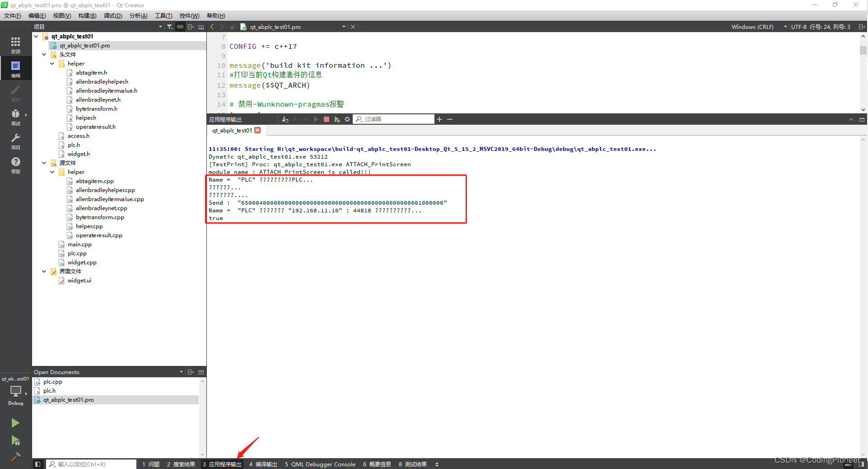Show the 6 概要信息 general messages pane

377,464
